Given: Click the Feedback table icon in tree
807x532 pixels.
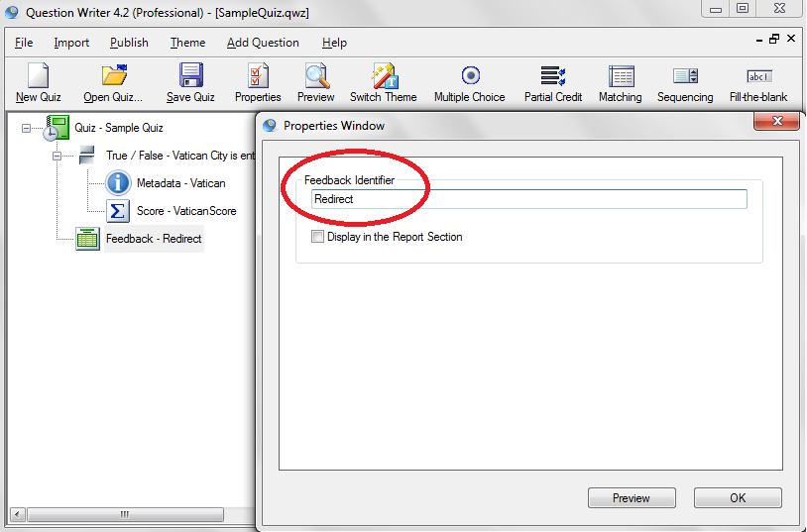Looking at the screenshot, I should 87,239.
